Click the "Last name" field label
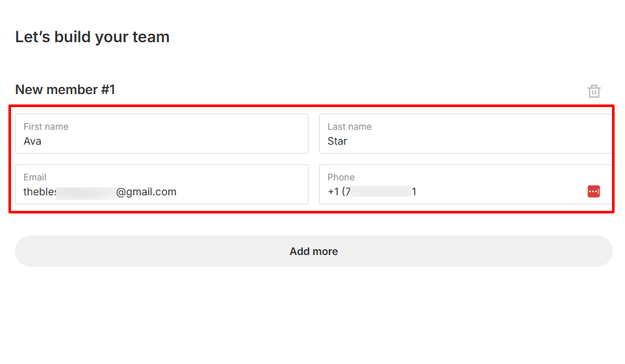 (x=350, y=127)
